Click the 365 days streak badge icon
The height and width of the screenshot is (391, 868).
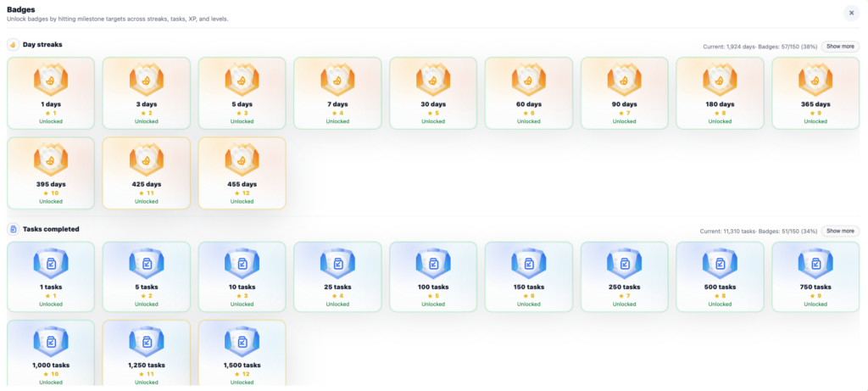tap(815, 80)
